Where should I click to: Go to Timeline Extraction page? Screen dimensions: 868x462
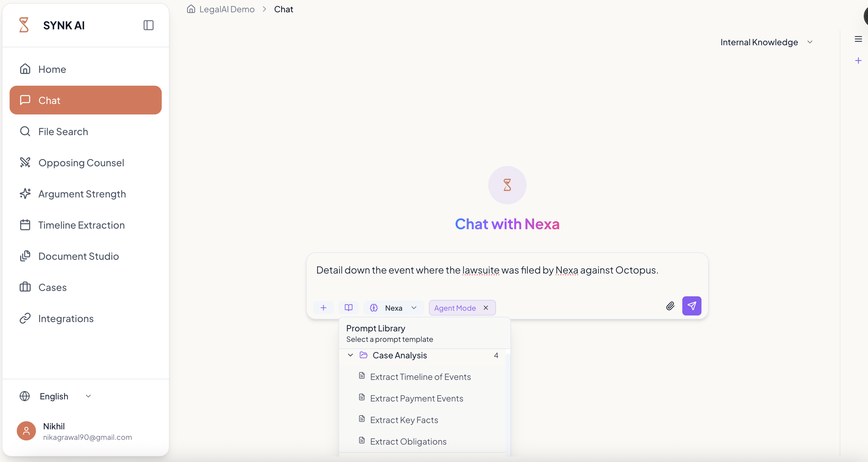click(81, 225)
